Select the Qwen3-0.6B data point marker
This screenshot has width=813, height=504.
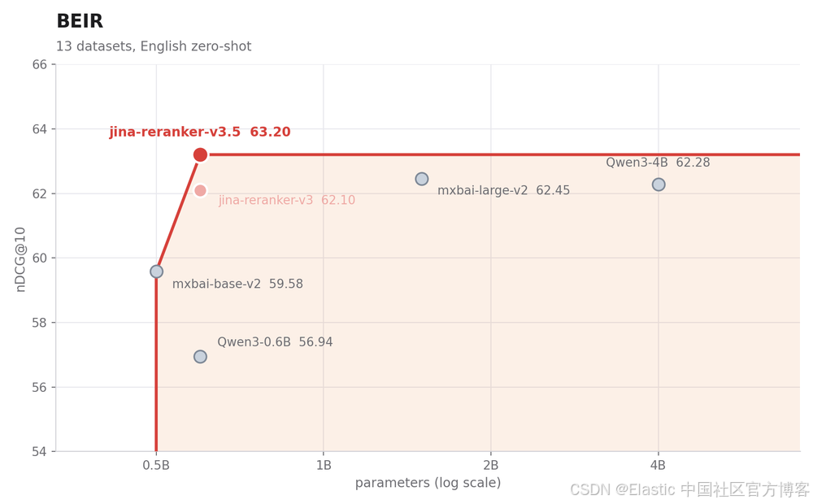tap(200, 357)
